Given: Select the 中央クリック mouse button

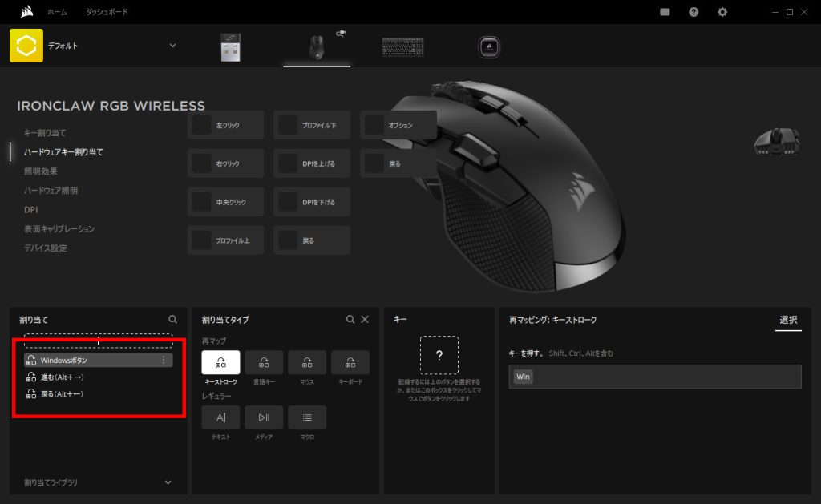Looking at the screenshot, I should pyautogui.click(x=225, y=202).
